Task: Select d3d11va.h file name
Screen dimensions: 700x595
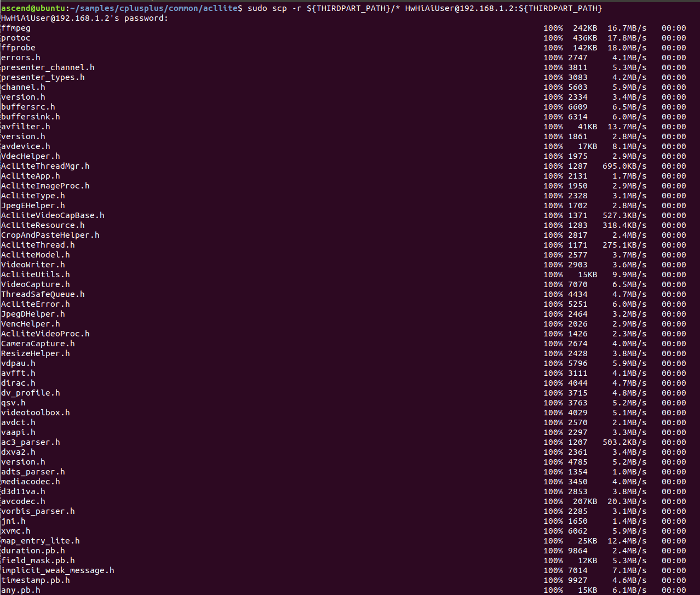Action: (23, 491)
